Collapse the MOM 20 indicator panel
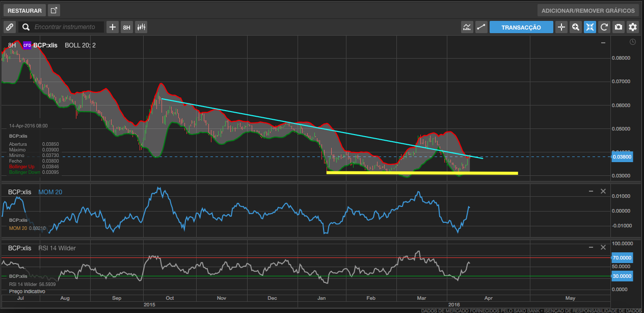 click(x=591, y=191)
